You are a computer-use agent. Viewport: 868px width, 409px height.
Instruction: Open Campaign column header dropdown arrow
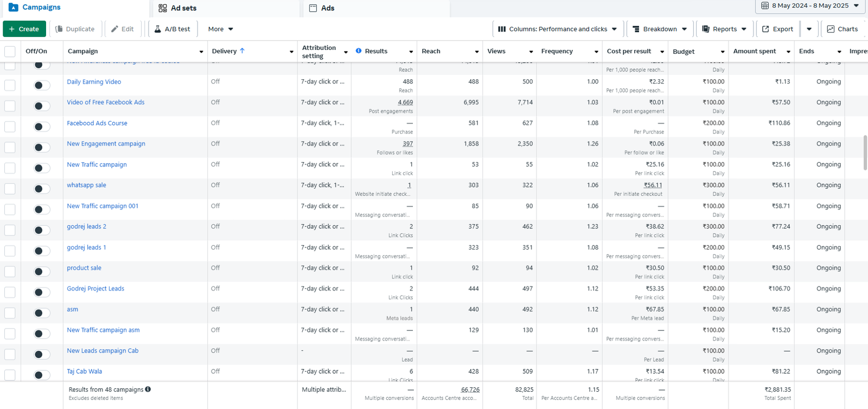point(201,52)
